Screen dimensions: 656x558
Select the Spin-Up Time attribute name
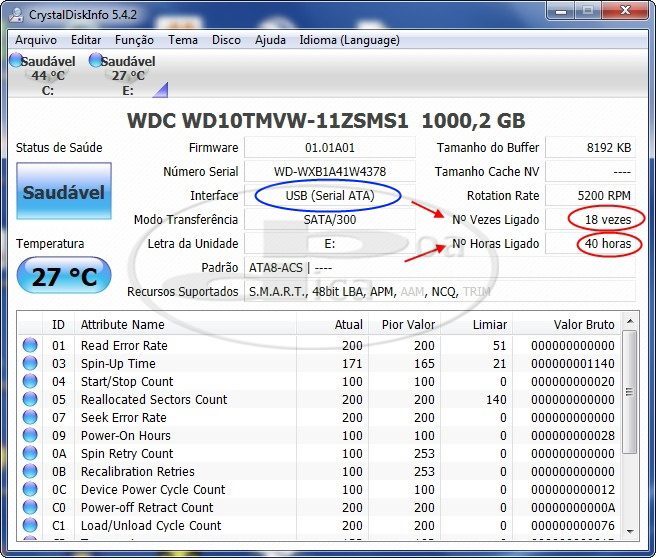coord(118,363)
